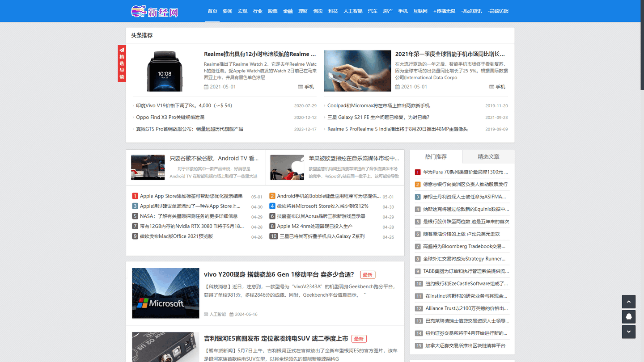Viewport: 644px width, 362px height.
Task: Open the Microsoft building article thumbnail
Action: click(165, 293)
